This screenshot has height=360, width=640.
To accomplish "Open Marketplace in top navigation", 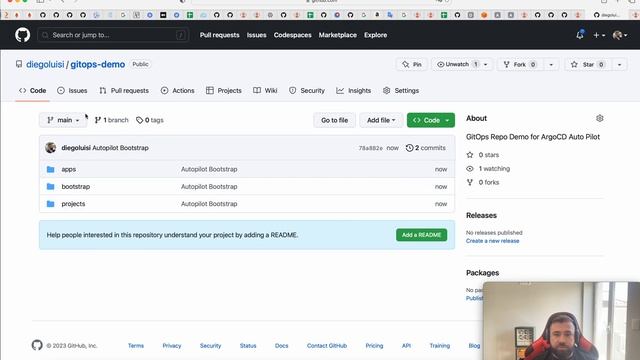I will pos(338,35).
